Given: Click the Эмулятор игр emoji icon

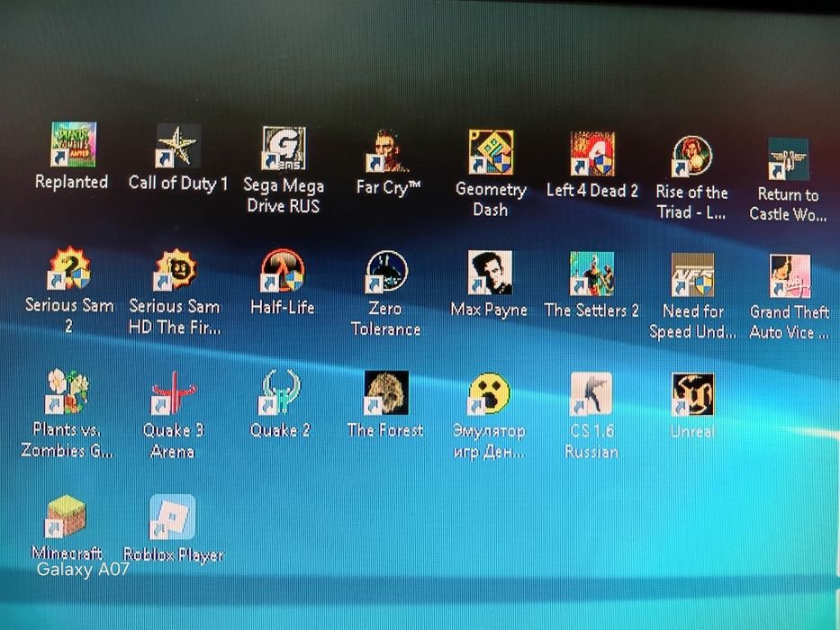Looking at the screenshot, I should click(x=489, y=394).
